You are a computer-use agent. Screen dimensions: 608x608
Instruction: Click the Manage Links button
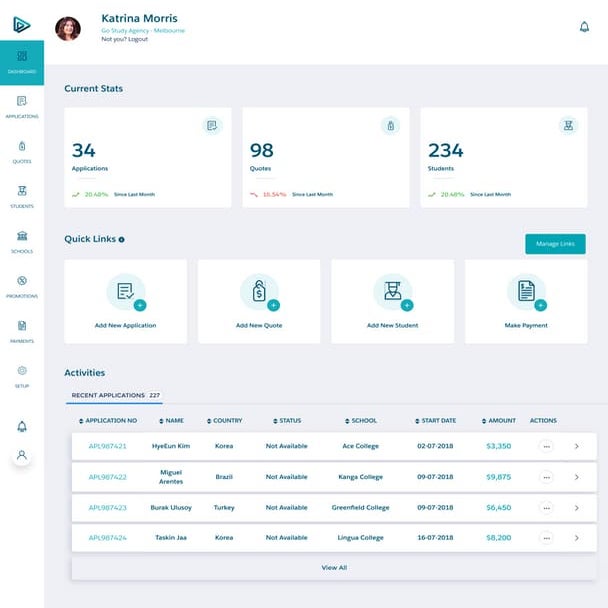point(555,244)
